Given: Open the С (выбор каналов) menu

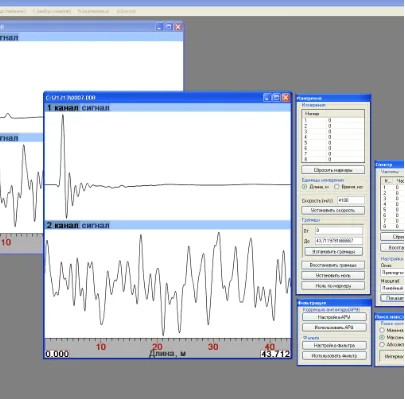Looking at the screenshot, I should [52, 11].
